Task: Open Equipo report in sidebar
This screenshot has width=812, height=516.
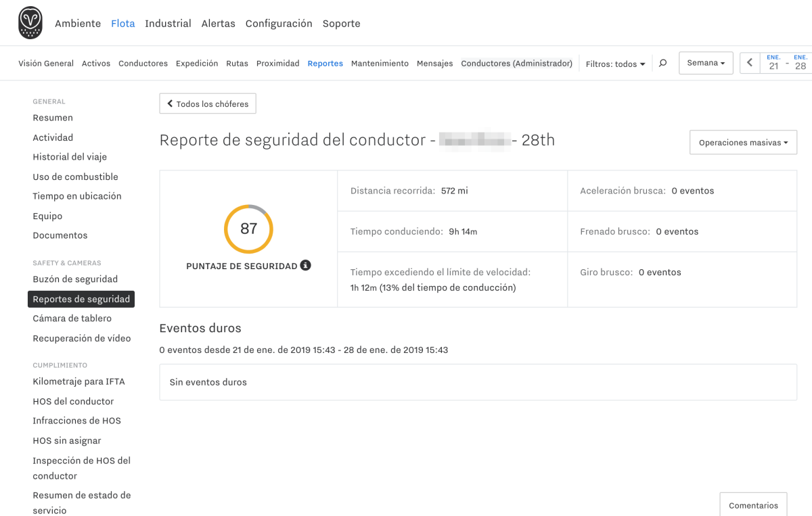Action: click(47, 216)
